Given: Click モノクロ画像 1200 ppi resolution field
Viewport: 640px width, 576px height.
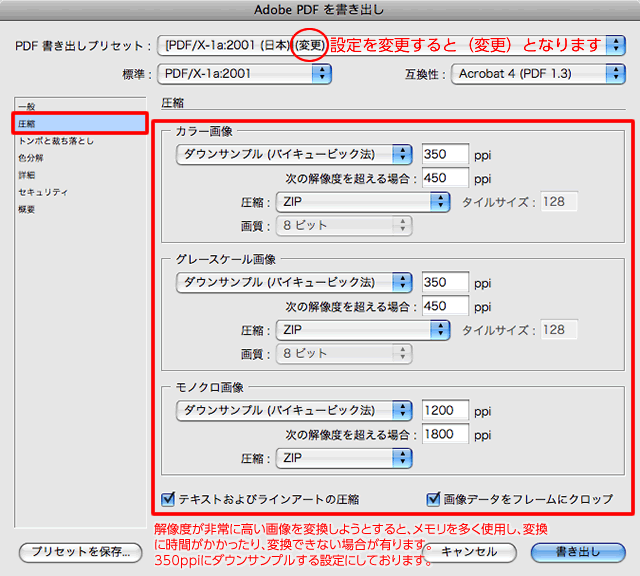Looking at the screenshot, I should [445, 411].
